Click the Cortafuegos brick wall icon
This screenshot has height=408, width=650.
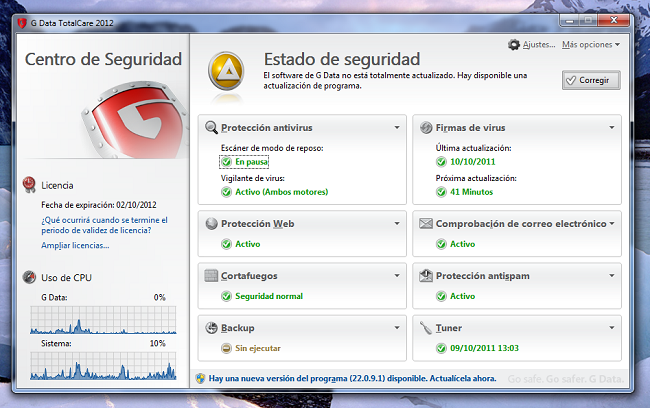point(211,276)
